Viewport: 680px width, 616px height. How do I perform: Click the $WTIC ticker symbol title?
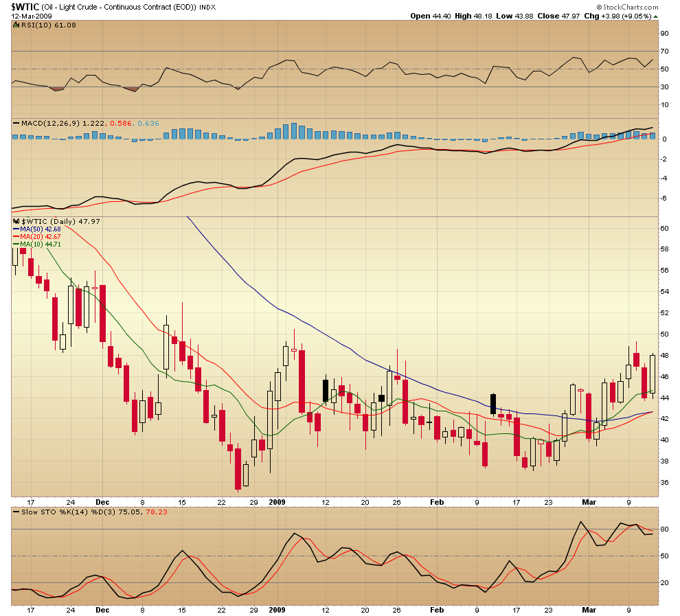[25, 7]
